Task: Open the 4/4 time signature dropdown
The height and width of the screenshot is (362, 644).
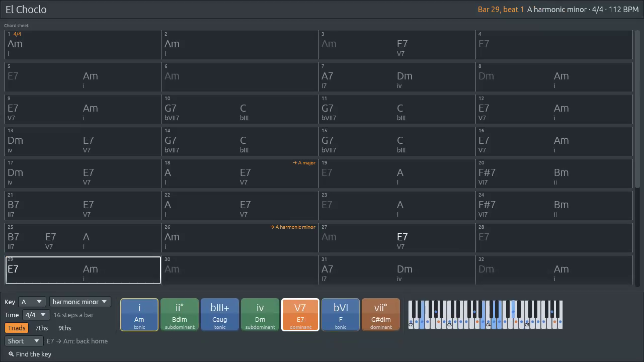Action: tap(36, 315)
